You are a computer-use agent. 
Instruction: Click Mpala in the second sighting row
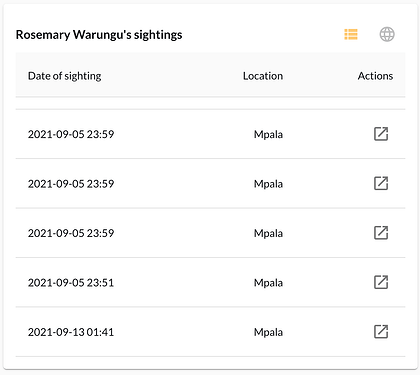[268, 184]
